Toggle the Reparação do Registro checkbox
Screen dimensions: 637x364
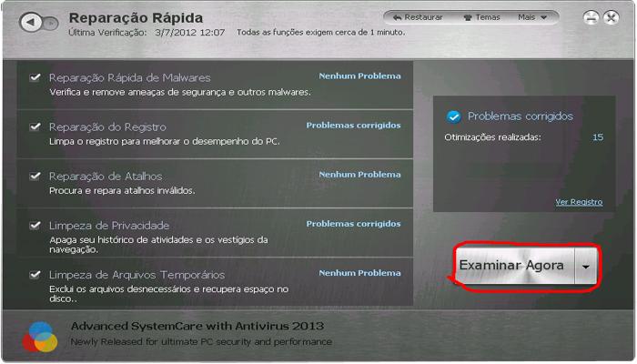tap(35, 126)
